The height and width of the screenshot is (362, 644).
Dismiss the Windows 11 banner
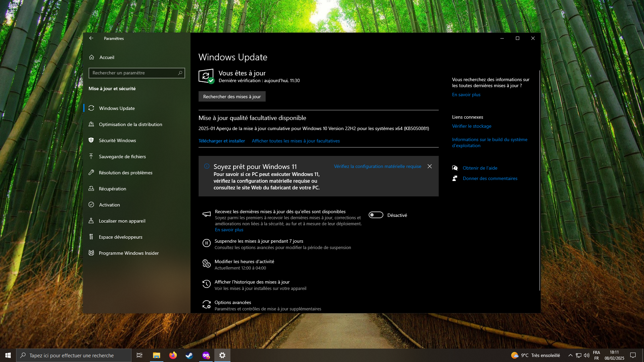pyautogui.click(x=430, y=166)
